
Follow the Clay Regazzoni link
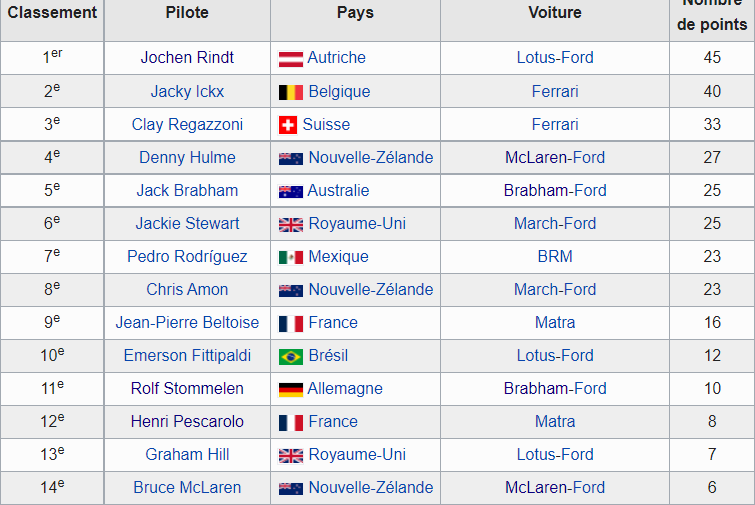[x=187, y=125]
